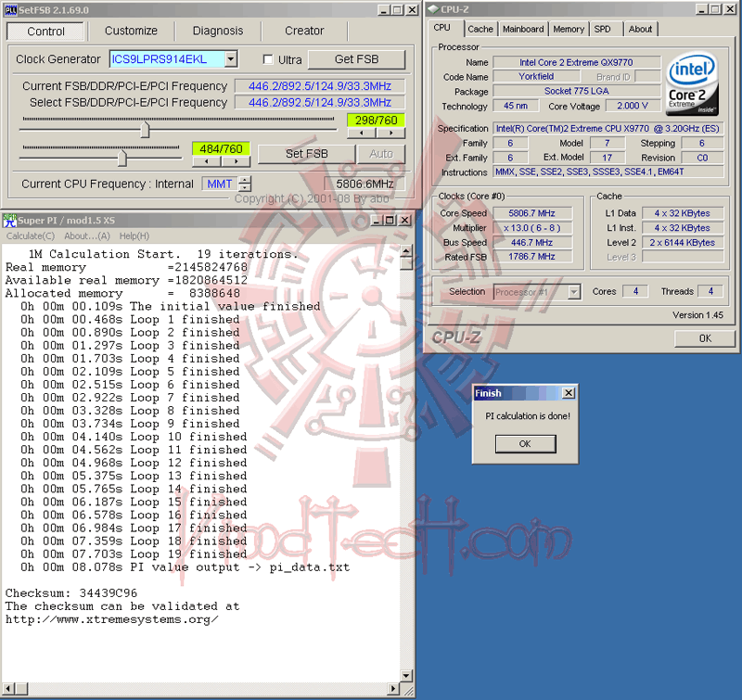Click the Set FSB button
Viewport: 742px width, 700px height.
click(x=307, y=154)
